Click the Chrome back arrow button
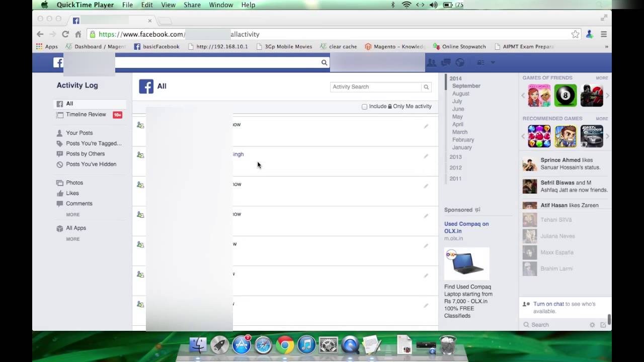 40,34
